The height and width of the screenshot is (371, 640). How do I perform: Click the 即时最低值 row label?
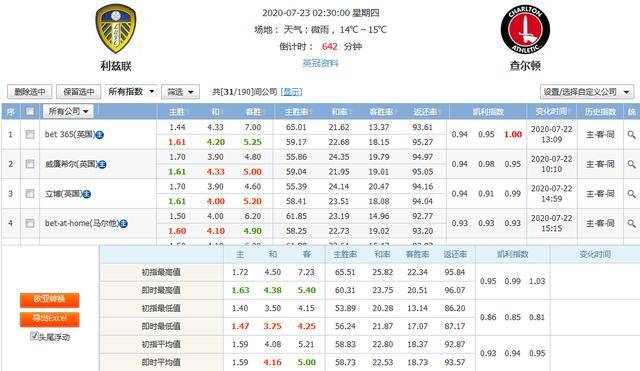coord(161,326)
